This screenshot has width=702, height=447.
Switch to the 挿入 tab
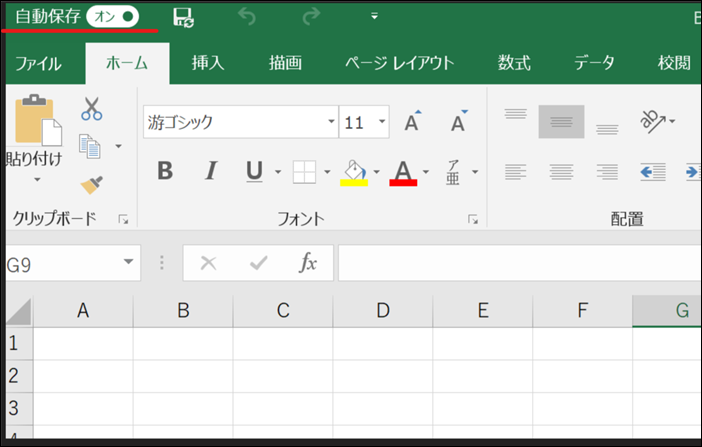(208, 63)
